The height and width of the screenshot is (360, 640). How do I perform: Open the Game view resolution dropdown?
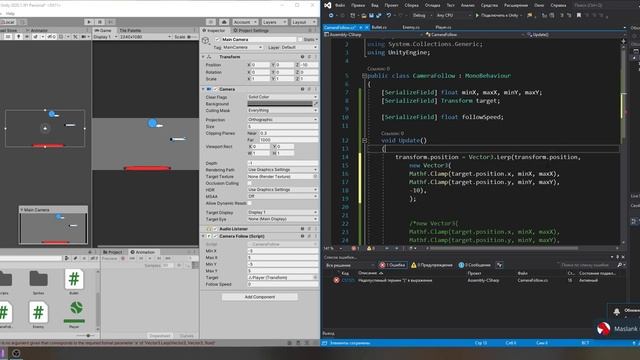145,37
